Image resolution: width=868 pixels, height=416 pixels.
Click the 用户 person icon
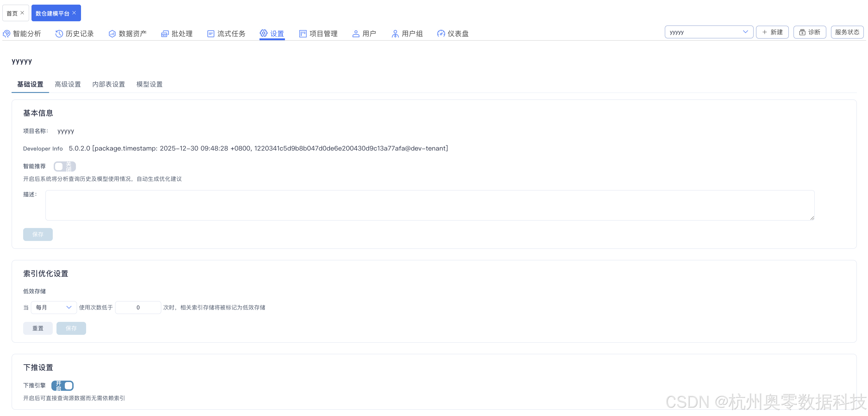coord(356,34)
